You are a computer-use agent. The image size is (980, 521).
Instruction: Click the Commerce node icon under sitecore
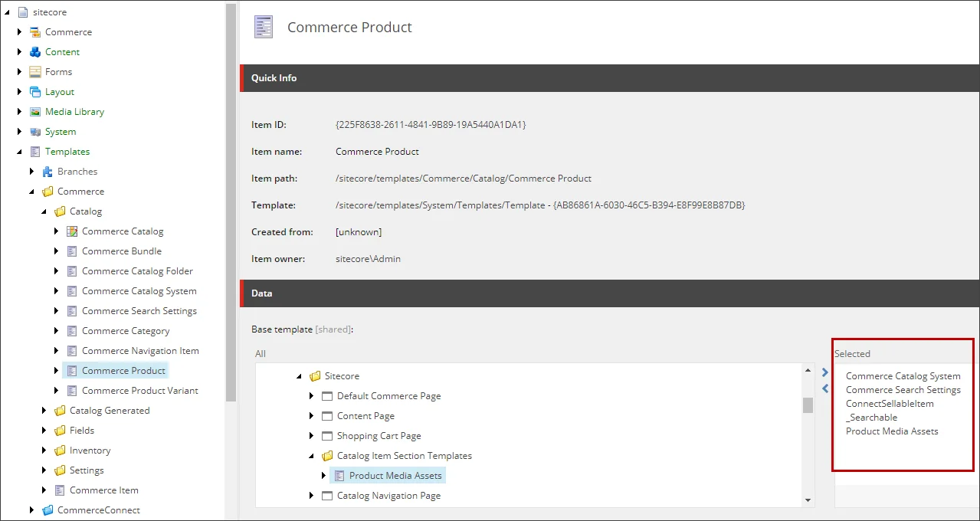[x=35, y=32]
